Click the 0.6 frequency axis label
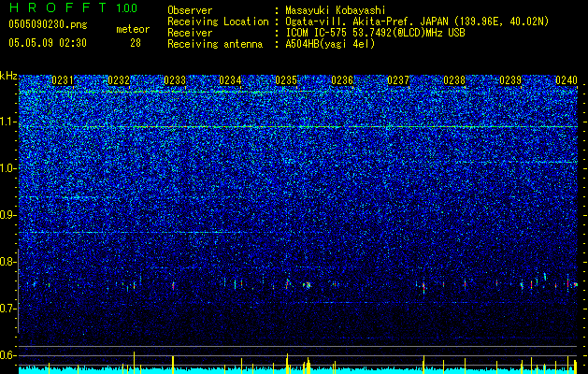The height and width of the screenshot is (374, 588). (x=8, y=355)
